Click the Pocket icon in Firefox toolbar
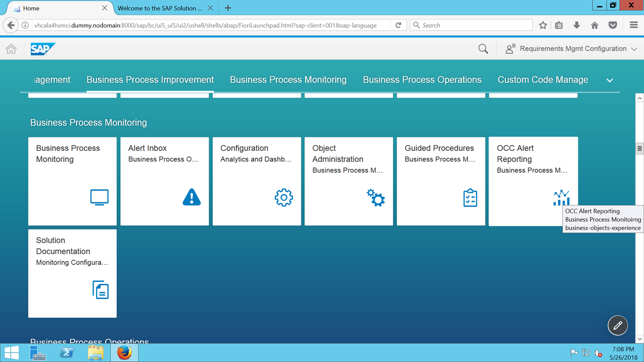The width and height of the screenshot is (644, 362). (613, 26)
